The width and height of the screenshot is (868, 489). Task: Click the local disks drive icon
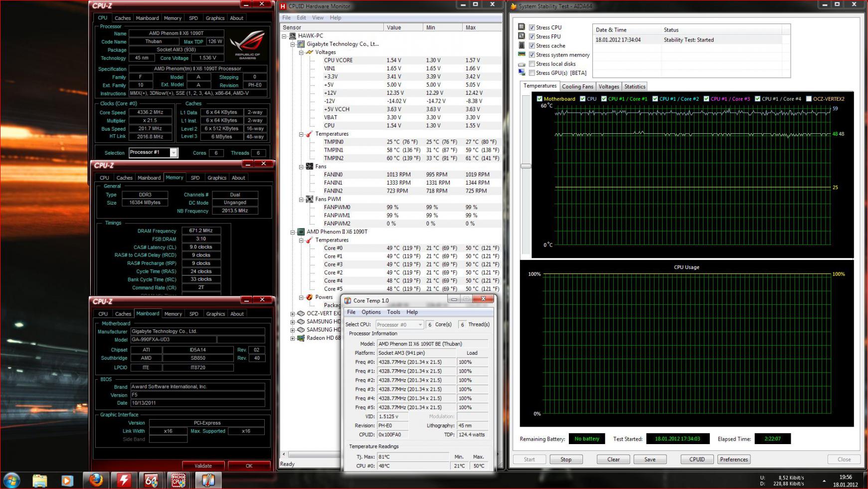click(x=521, y=64)
